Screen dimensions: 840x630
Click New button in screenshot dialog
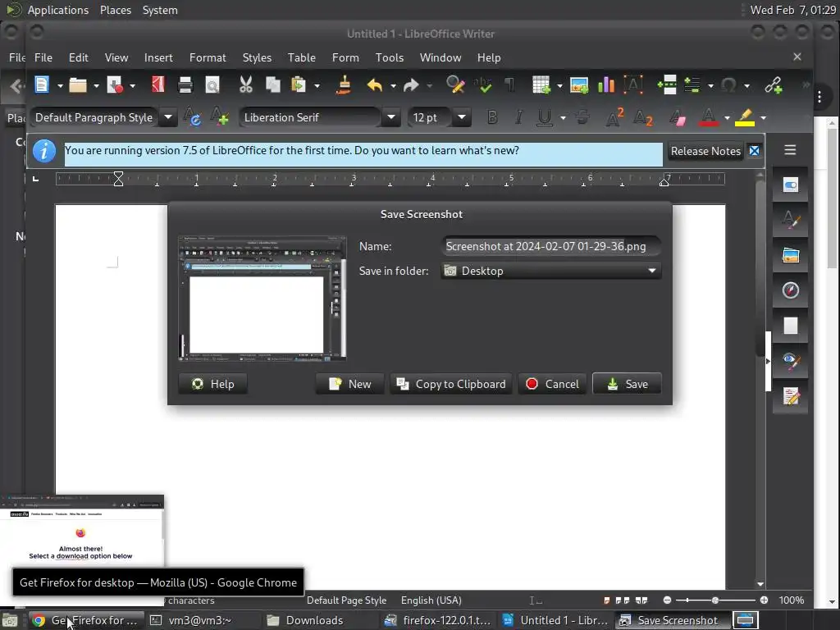(349, 384)
